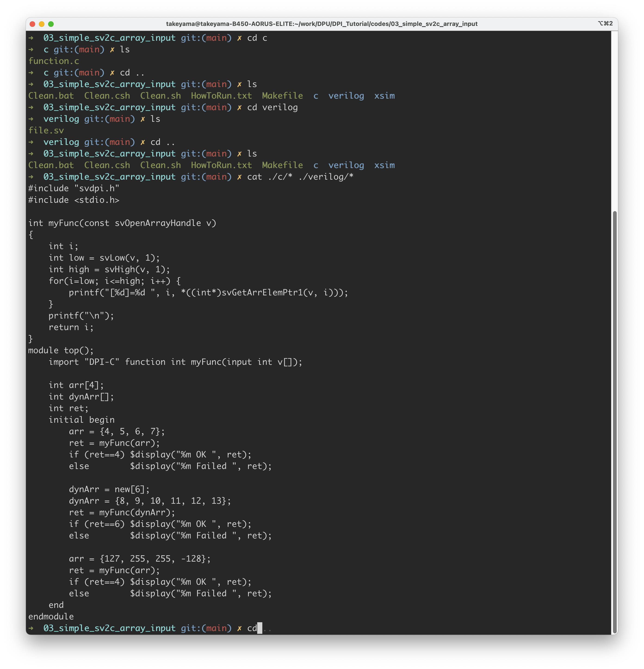Image resolution: width=644 pixels, height=669 pixels.
Task: Click the 'cd verilog' command text
Action: 272,107
